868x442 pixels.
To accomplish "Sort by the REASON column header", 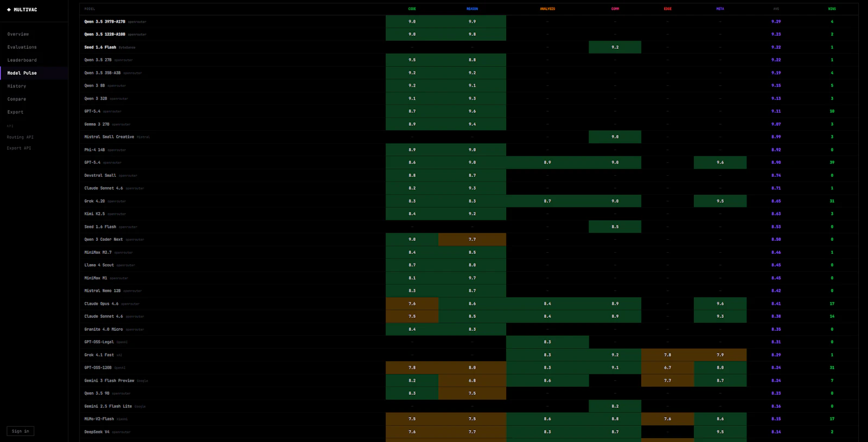I will click(x=472, y=9).
